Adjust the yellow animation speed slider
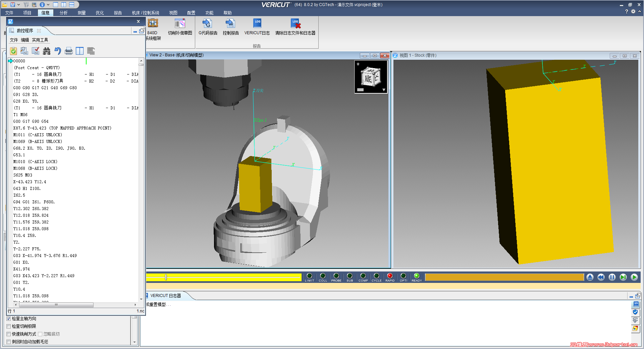The width and height of the screenshot is (644, 349). tap(166, 277)
